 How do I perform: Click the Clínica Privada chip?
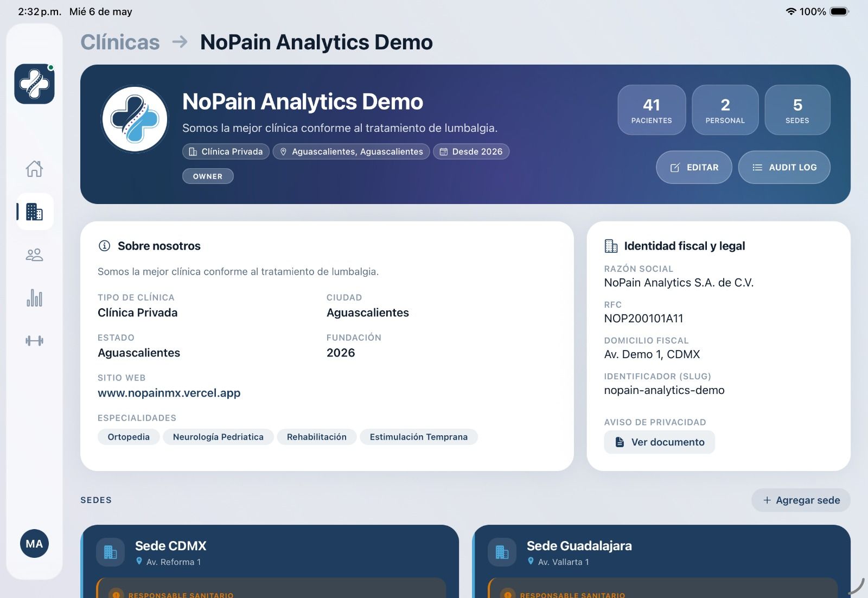[226, 151]
